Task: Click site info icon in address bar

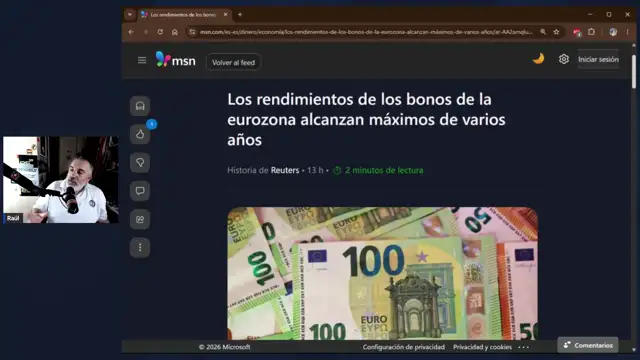Action: (x=192, y=32)
